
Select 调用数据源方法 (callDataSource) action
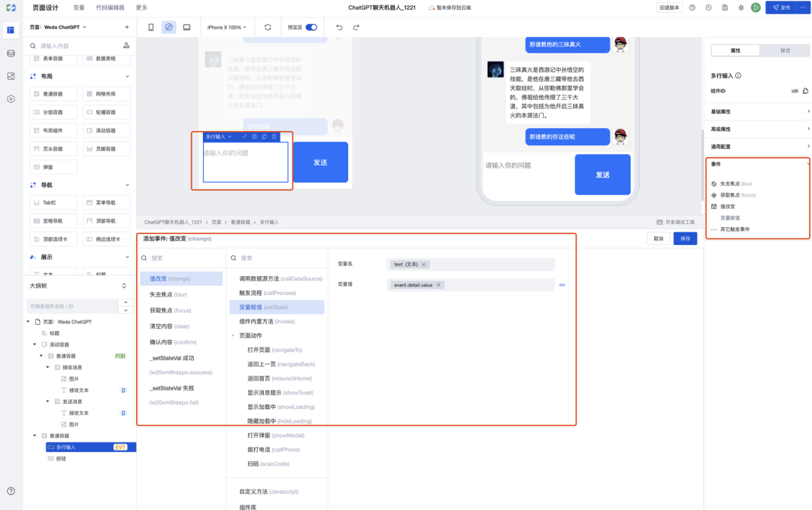click(280, 279)
